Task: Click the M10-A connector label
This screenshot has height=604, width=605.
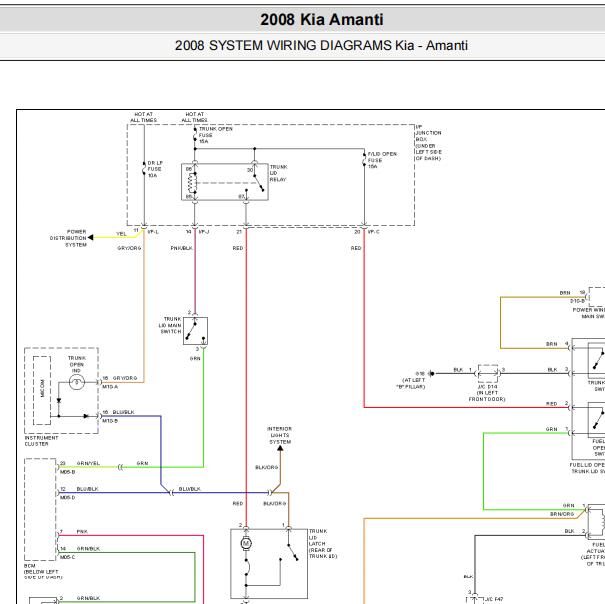Action: point(110,387)
